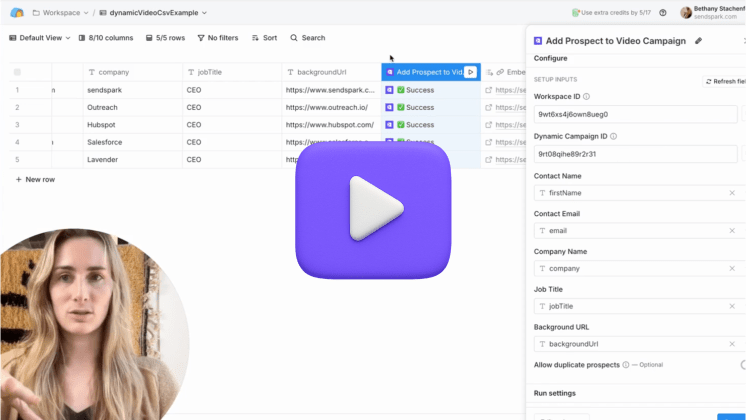
Task: Select the Lavender company cell
Action: point(133,159)
